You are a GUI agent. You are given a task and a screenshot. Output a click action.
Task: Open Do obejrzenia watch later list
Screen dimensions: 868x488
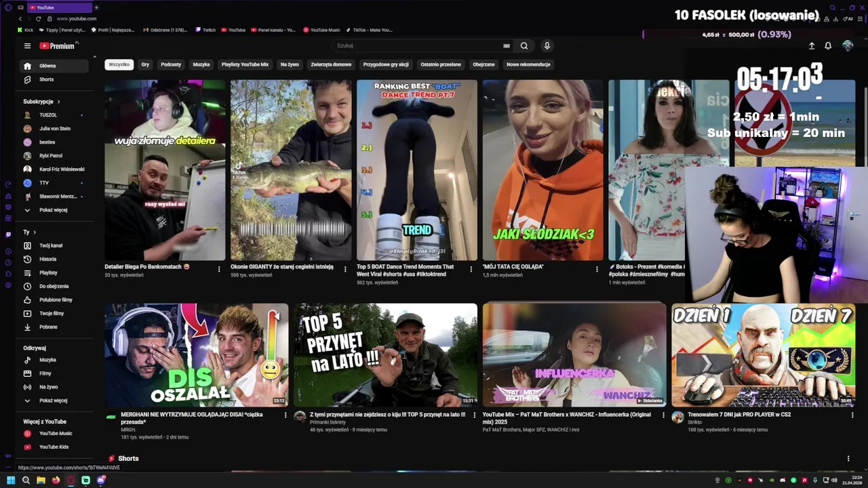pyautogui.click(x=54, y=286)
